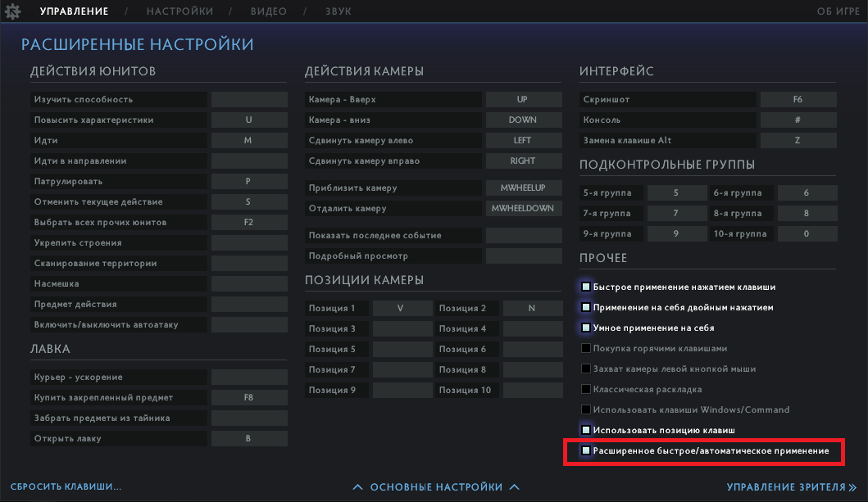
Task: Toggle Быстрое применение нажатием клавиши checkbox
Action: click(586, 287)
